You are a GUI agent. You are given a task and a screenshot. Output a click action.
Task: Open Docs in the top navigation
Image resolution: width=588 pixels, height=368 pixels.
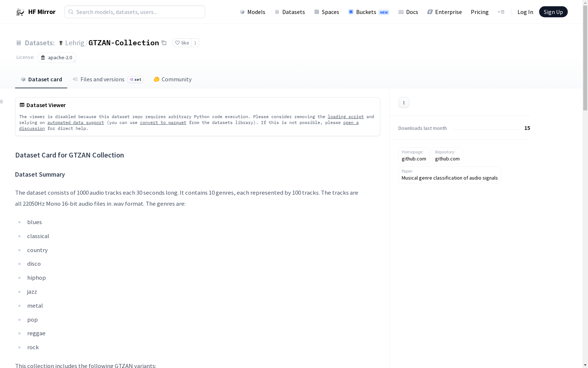pyautogui.click(x=408, y=12)
